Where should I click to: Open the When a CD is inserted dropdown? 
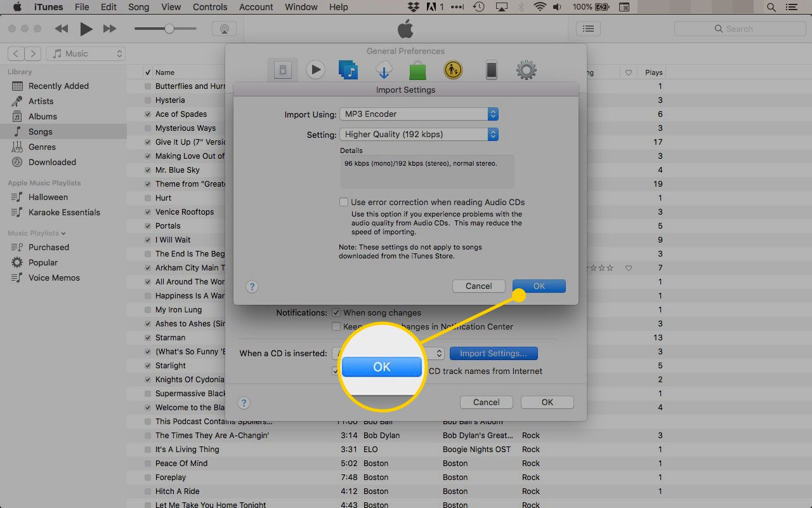(387, 353)
